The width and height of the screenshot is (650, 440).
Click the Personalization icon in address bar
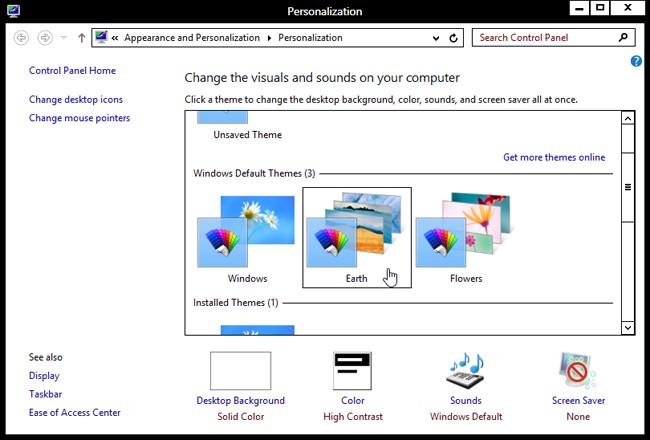(x=101, y=37)
